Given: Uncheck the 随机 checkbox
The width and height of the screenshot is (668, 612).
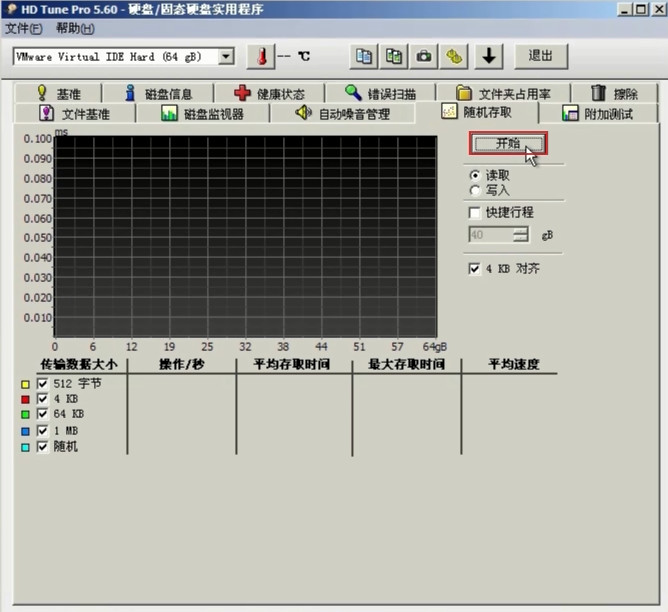Looking at the screenshot, I should point(42,447).
